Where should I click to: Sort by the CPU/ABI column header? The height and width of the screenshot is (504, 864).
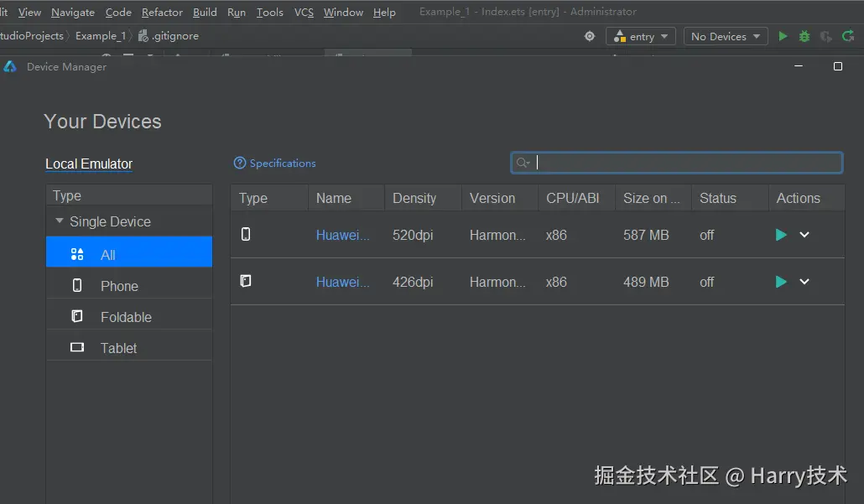(x=576, y=198)
